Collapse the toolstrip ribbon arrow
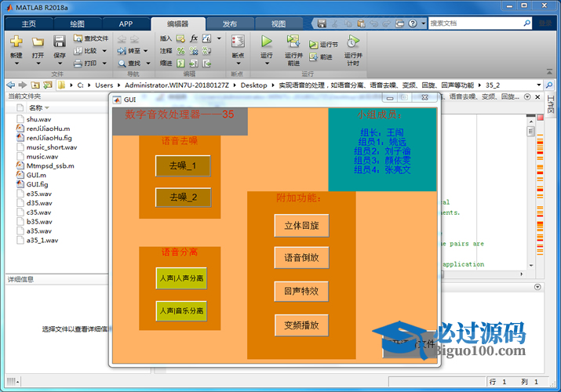The width and height of the screenshot is (561, 392). (549, 72)
